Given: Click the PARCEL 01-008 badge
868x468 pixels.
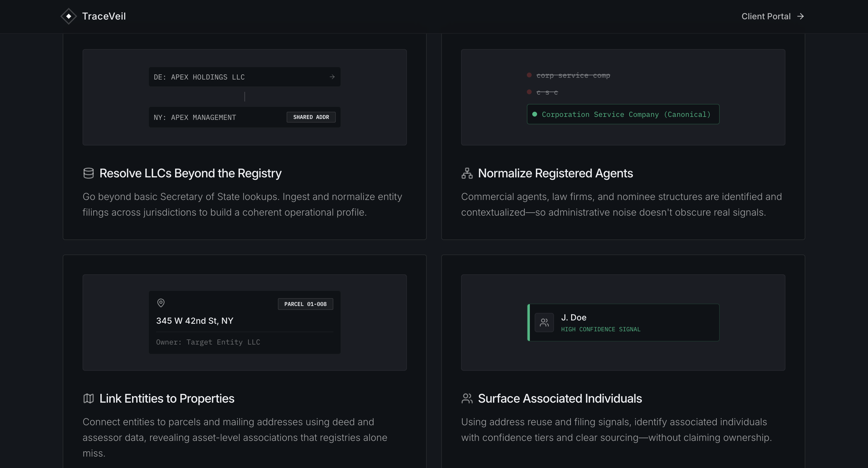Looking at the screenshot, I should coord(305,304).
